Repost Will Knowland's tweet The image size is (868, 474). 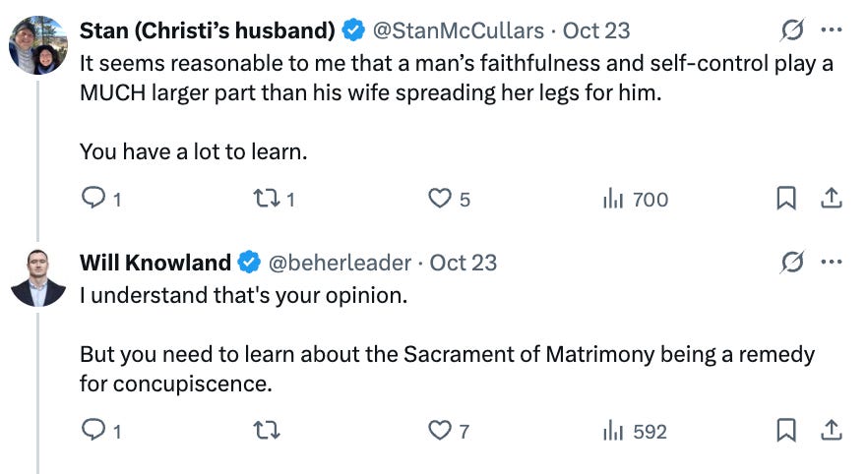pyautogui.click(x=266, y=430)
